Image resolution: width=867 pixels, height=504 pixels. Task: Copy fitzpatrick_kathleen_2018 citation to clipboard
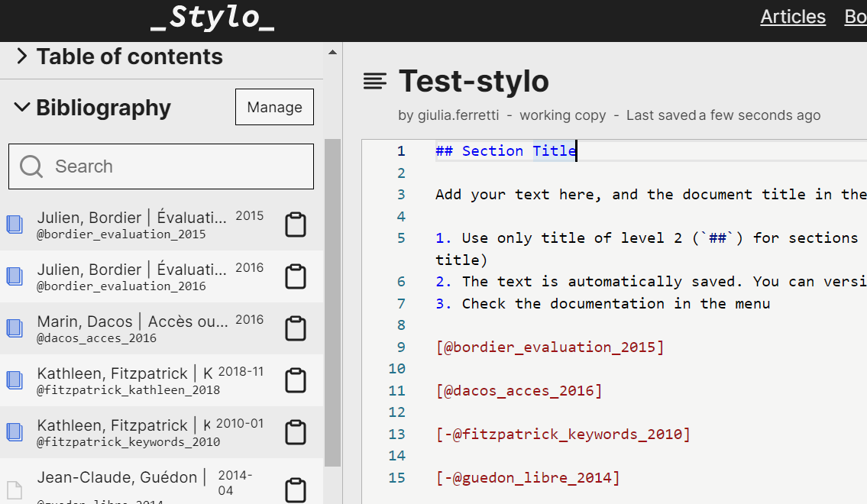coord(296,380)
